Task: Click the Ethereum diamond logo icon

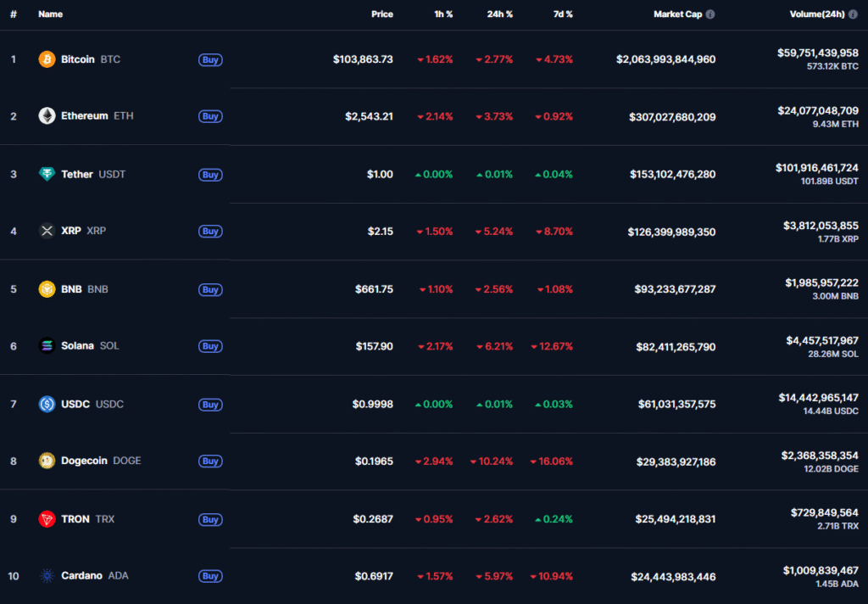Action: (x=47, y=116)
